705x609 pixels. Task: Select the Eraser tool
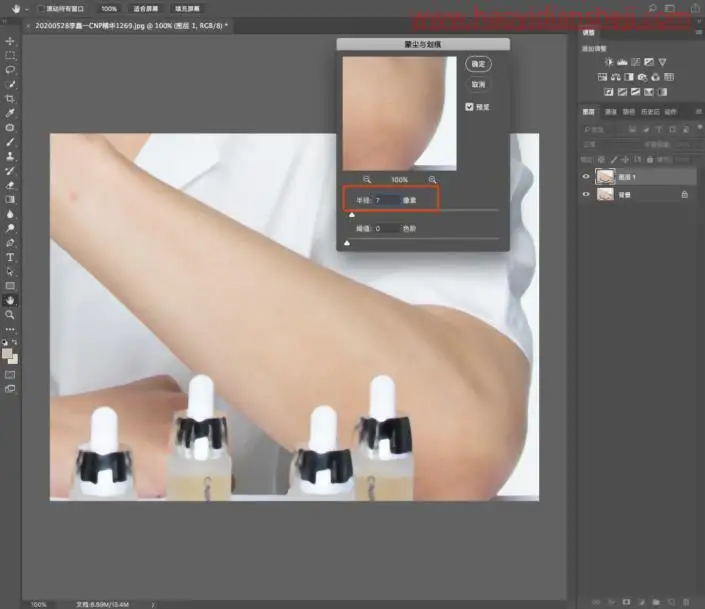click(x=10, y=185)
